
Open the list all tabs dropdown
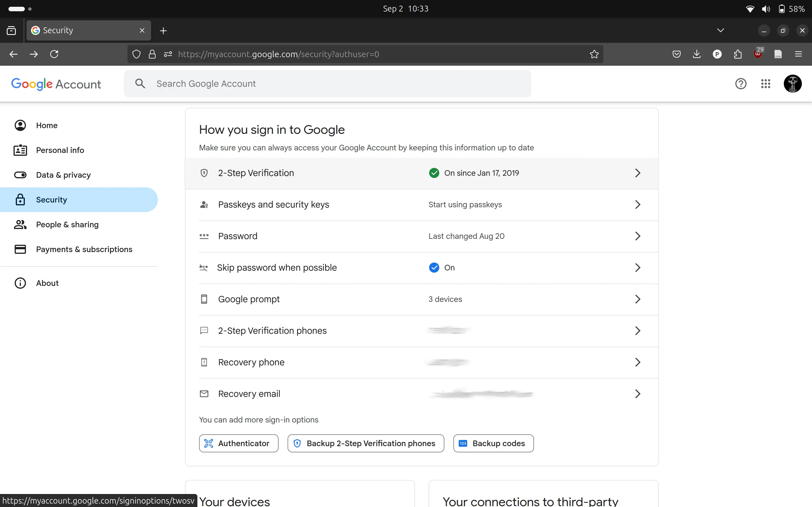click(x=720, y=30)
